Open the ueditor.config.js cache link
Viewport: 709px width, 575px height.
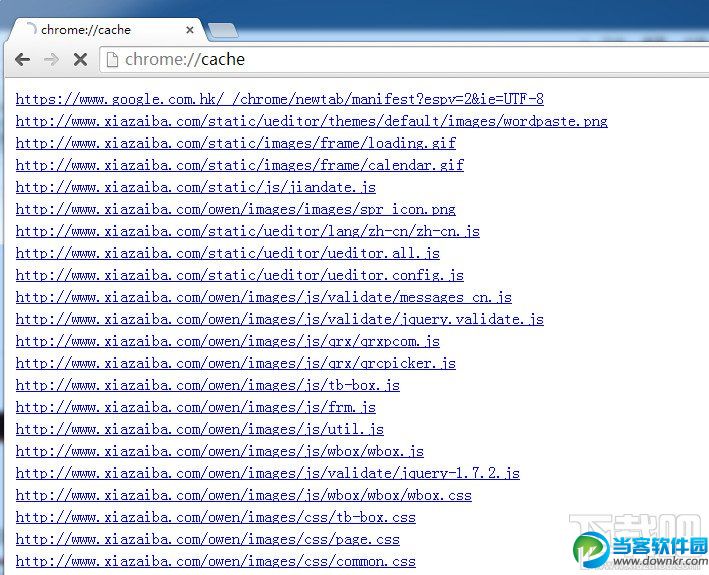[240, 275]
